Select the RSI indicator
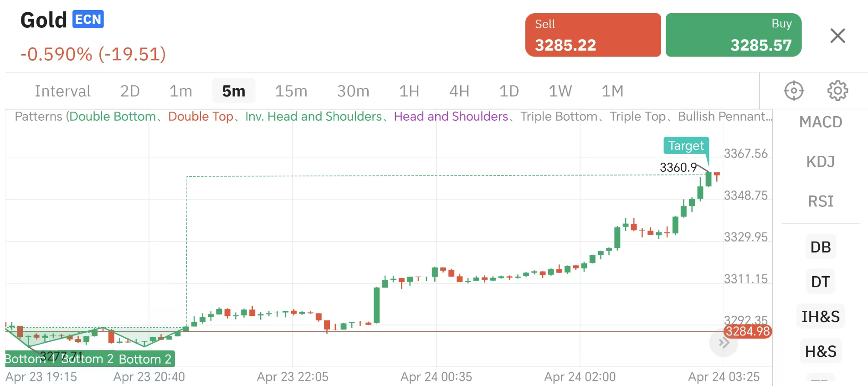 [x=821, y=201]
